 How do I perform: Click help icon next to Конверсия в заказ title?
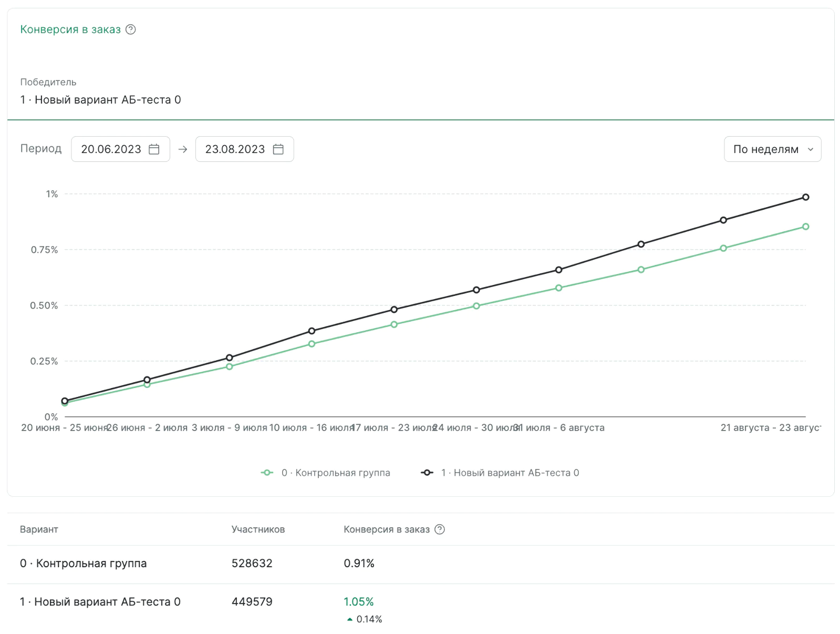click(131, 29)
